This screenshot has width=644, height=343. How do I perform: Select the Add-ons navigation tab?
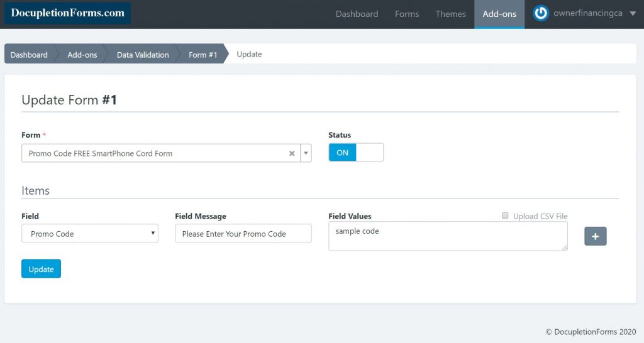pos(499,14)
